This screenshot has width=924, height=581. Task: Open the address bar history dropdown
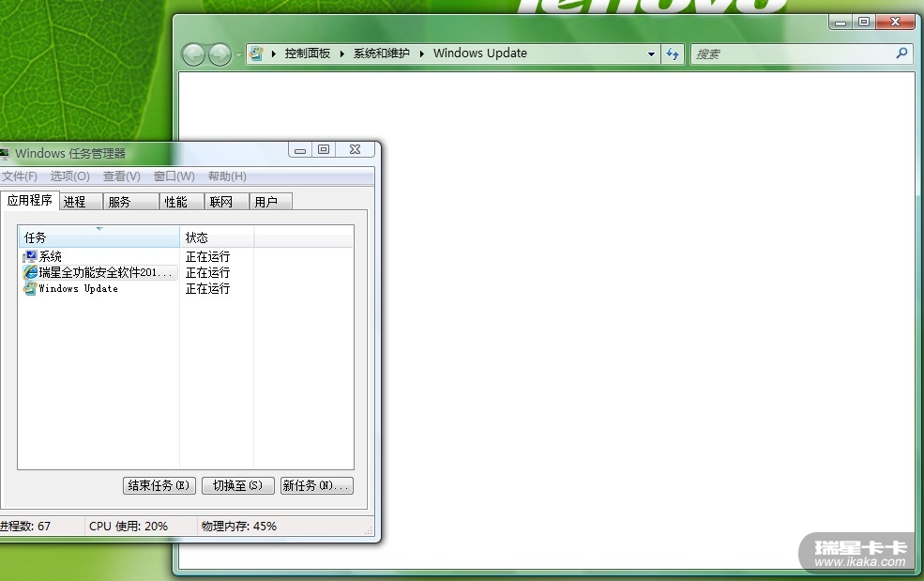coord(651,54)
